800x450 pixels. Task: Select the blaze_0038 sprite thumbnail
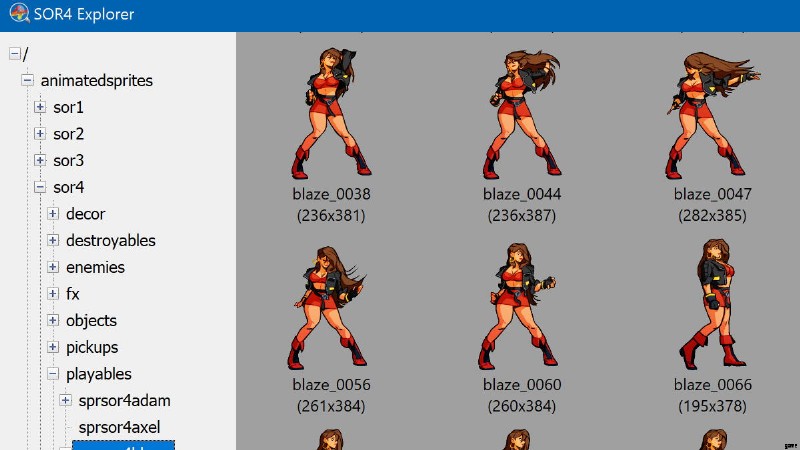[331, 113]
